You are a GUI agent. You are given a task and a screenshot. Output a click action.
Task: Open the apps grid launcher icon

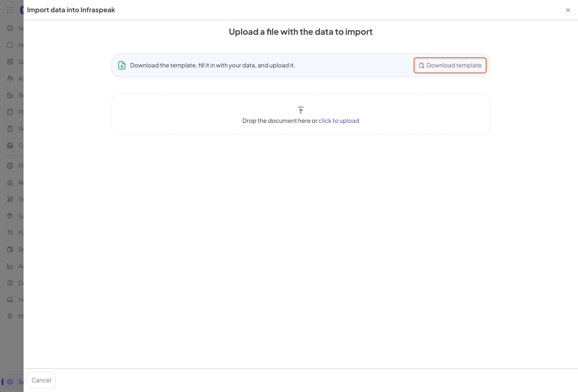pos(10,10)
